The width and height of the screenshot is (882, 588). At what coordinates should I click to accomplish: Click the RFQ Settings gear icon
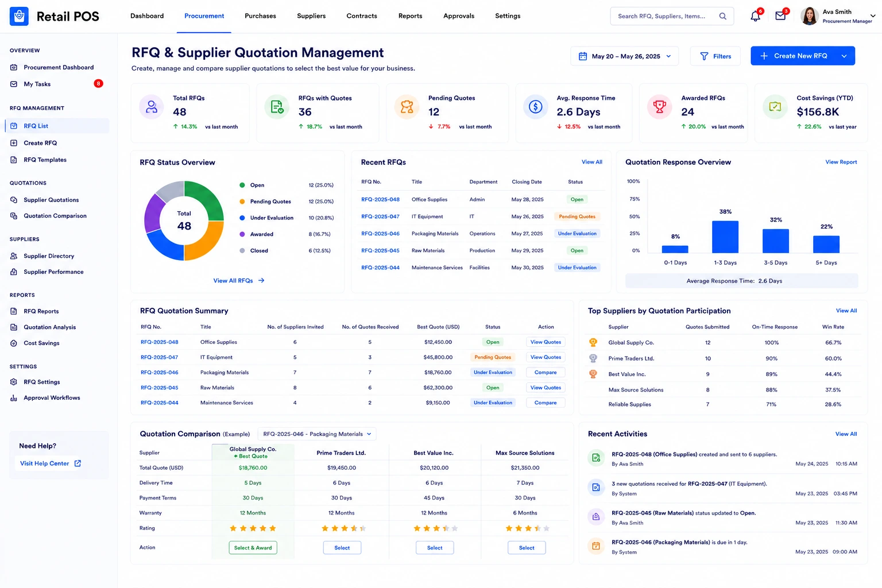(x=14, y=382)
